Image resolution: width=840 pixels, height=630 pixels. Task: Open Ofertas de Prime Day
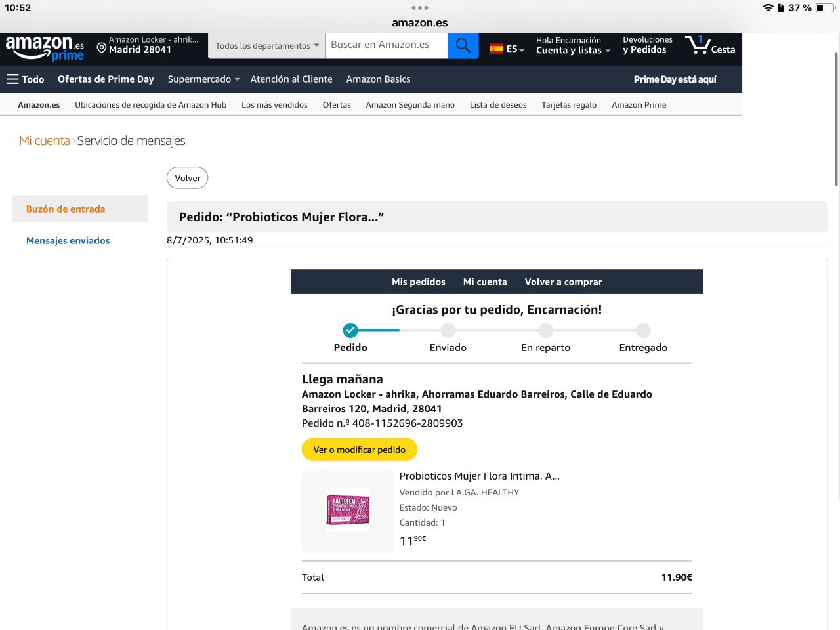tap(106, 79)
